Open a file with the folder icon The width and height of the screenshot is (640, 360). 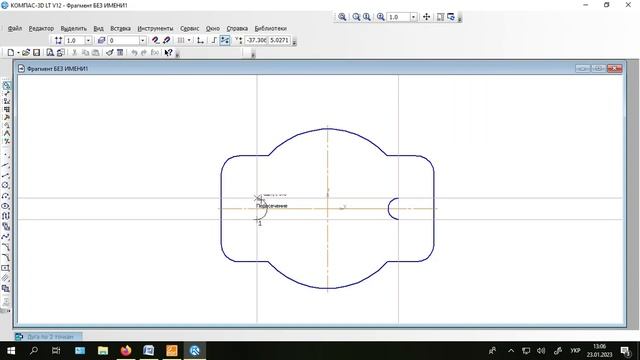26,53
